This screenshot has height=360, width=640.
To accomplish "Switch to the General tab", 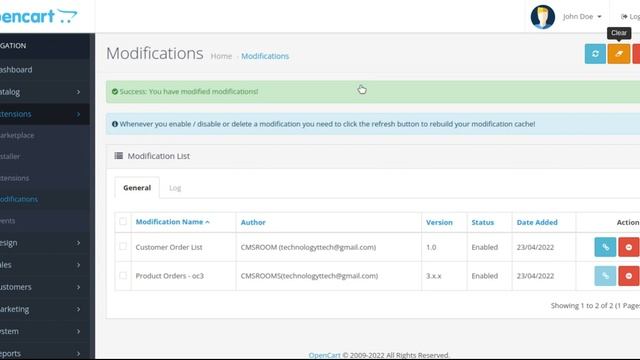I will [x=137, y=188].
